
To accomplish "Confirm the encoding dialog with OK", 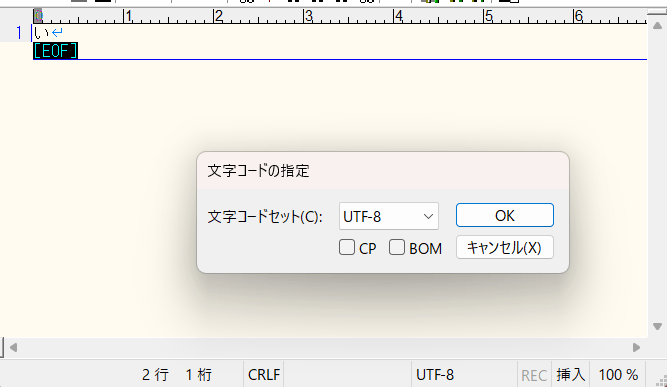I will [505, 215].
